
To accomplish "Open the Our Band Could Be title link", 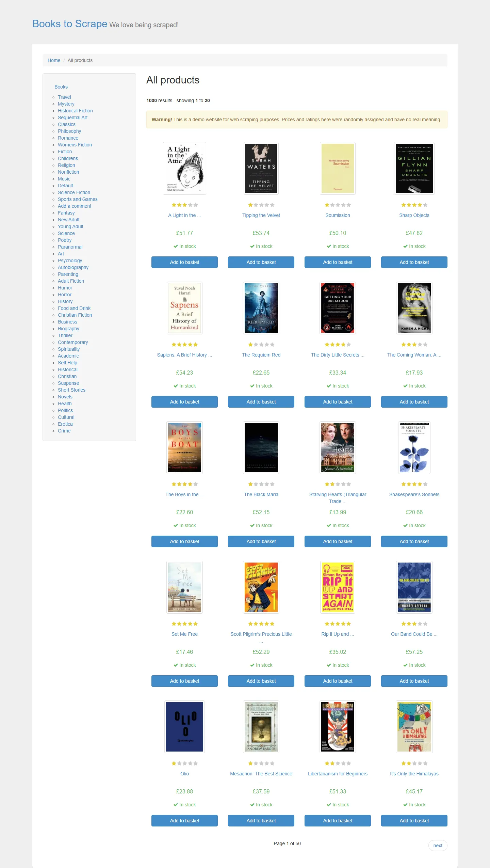I will (414, 634).
